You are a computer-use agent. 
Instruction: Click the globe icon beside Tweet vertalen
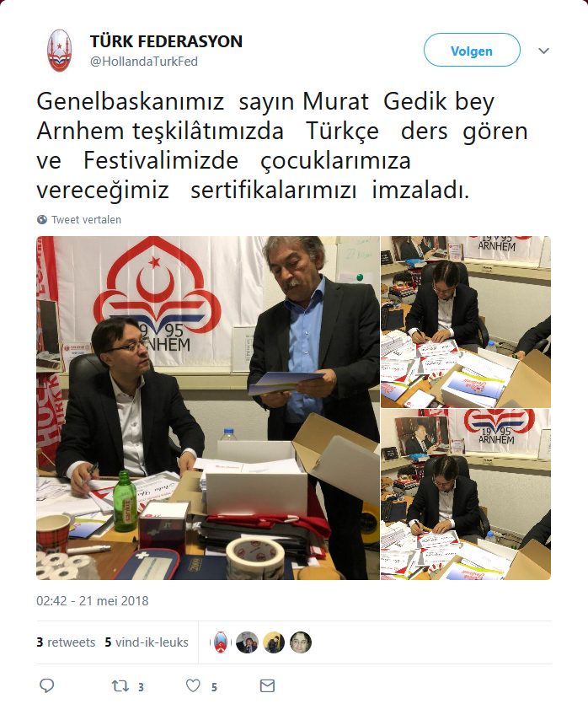pos(42,220)
